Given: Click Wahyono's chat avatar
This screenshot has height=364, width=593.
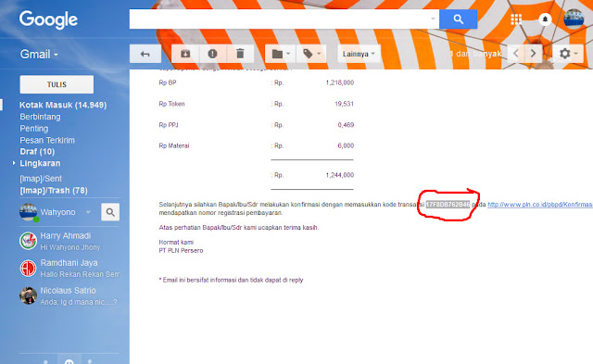Looking at the screenshot, I should [x=29, y=212].
